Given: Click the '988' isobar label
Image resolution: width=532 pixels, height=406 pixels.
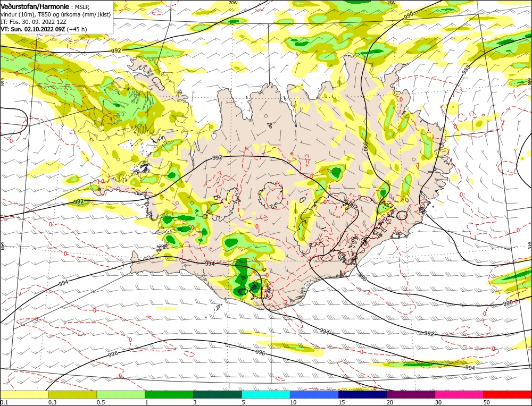Looking at the screenshot, I should pos(467,70).
